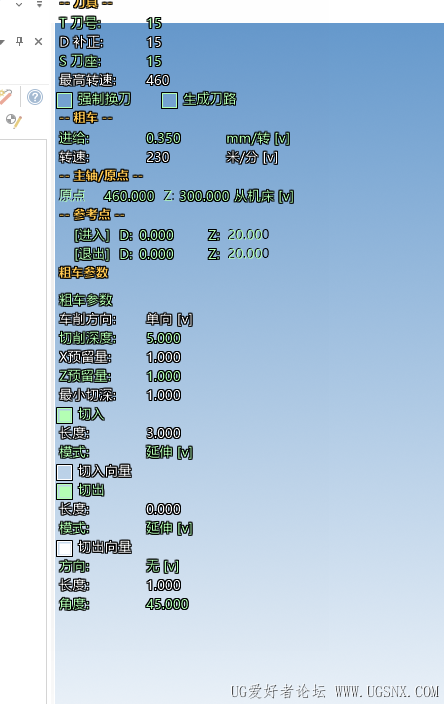Enable the 切入向量 checkbox
Screen dimensions: 444x704
[65, 472]
